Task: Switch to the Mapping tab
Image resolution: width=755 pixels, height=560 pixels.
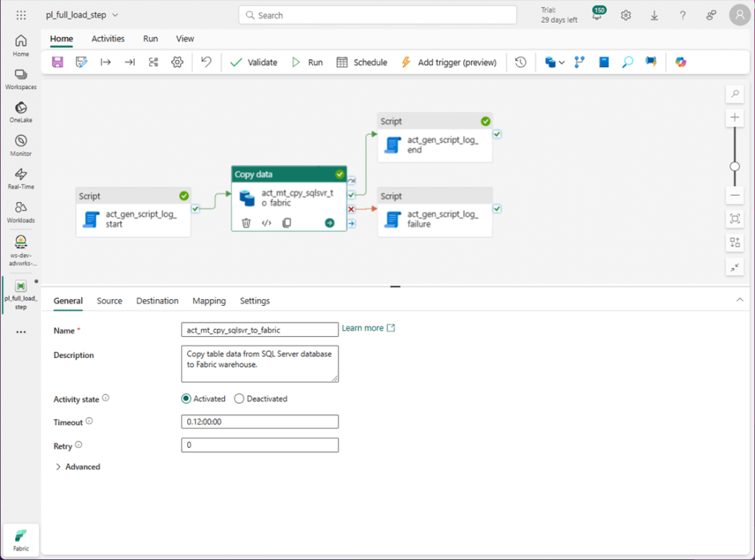Action: (209, 301)
